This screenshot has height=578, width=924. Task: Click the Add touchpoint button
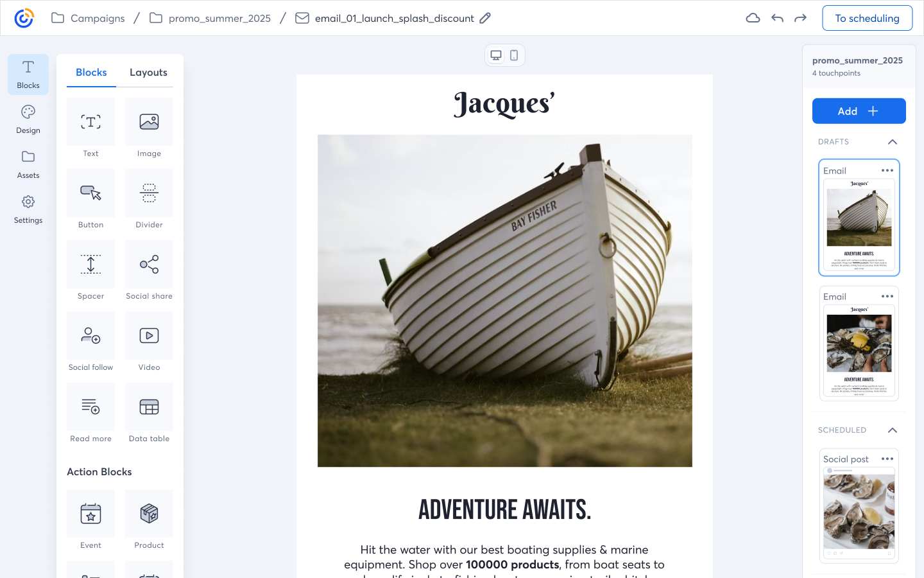(x=859, y=111)
